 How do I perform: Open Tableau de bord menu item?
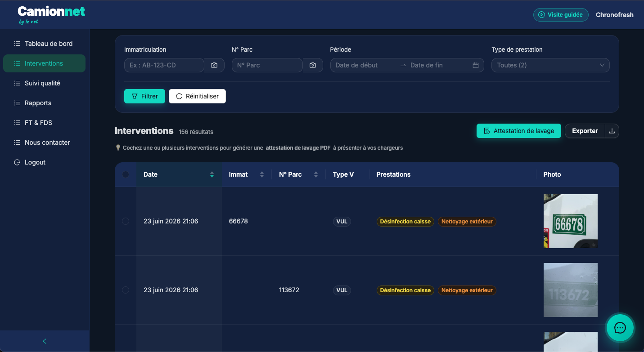[x=44, y=44]
